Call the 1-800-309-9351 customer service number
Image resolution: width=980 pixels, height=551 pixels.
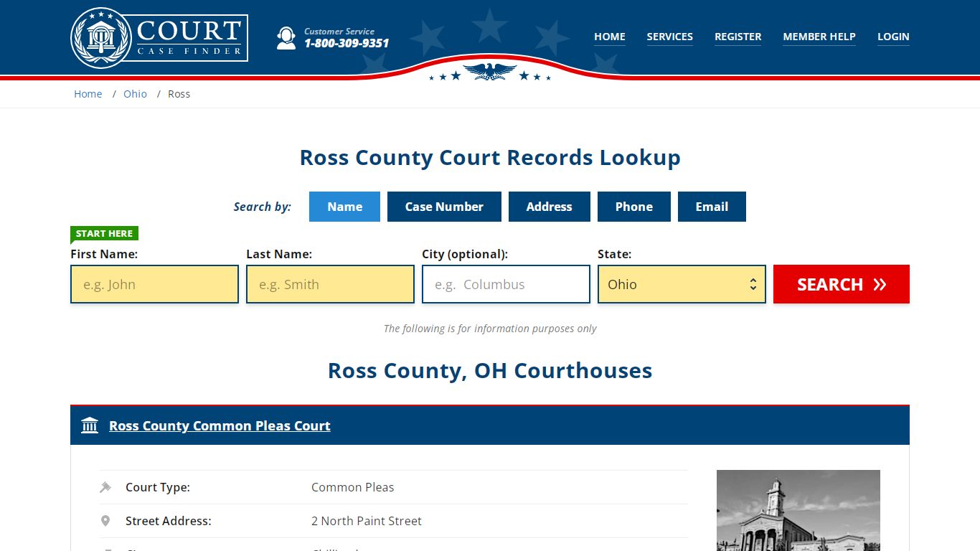pyautogui.click(x=347, y=43)
